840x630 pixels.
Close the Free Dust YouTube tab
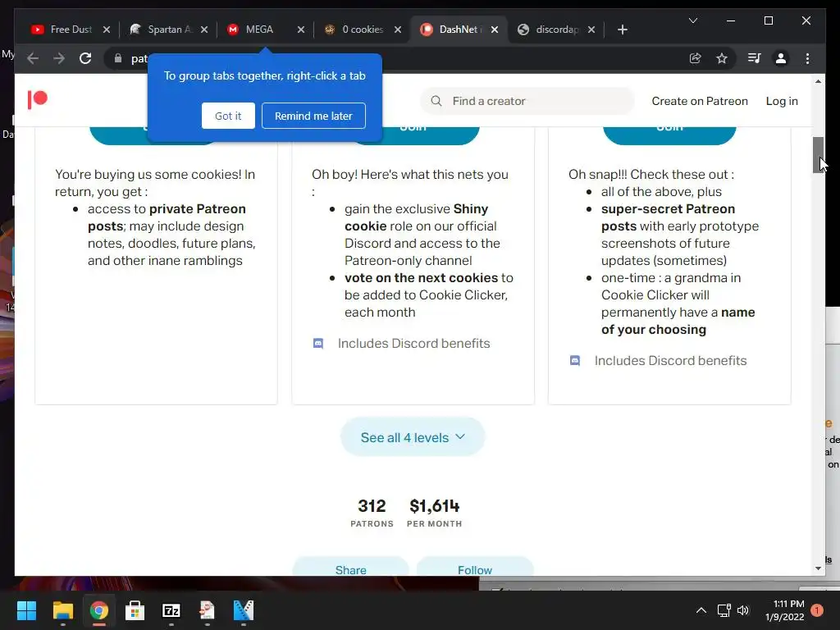tap(106, 30)
